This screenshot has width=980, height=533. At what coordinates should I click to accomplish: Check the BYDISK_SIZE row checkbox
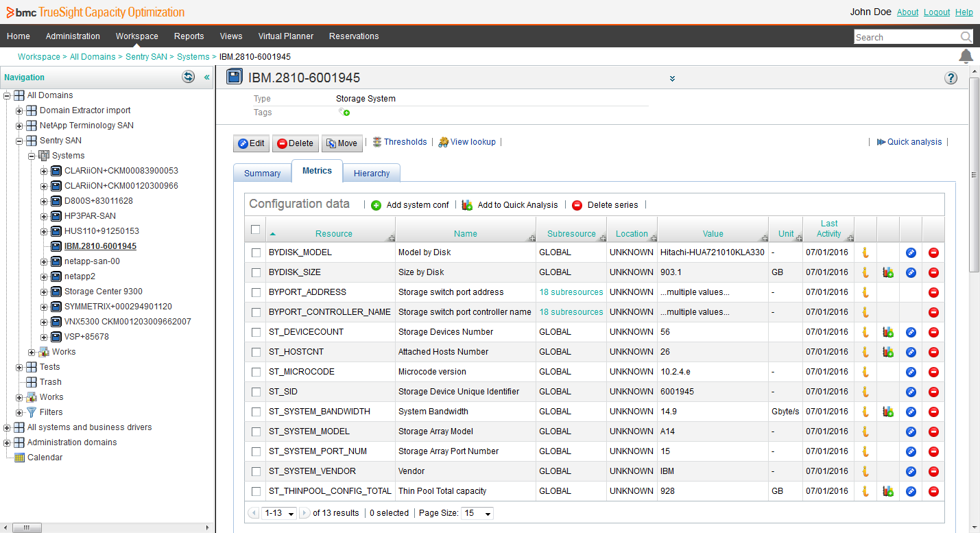click(x=256, y=272)
